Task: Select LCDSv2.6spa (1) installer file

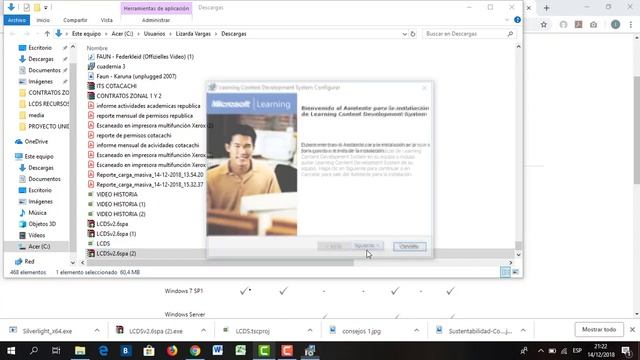Action: pyautogui.click(x=116, y=234)
